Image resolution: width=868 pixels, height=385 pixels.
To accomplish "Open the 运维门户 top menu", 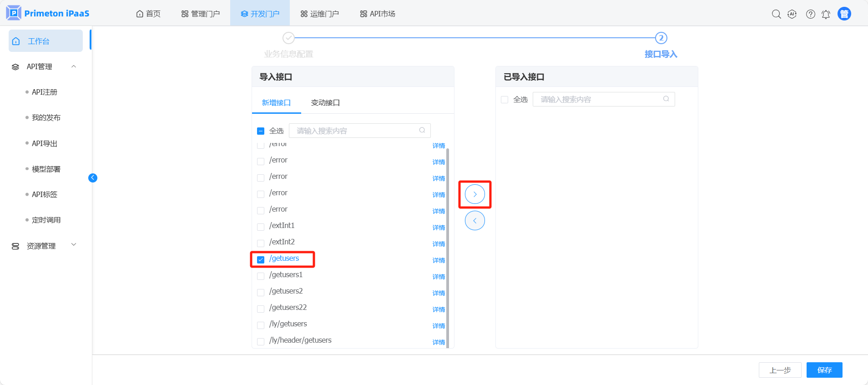I will [x=319, y=14].
